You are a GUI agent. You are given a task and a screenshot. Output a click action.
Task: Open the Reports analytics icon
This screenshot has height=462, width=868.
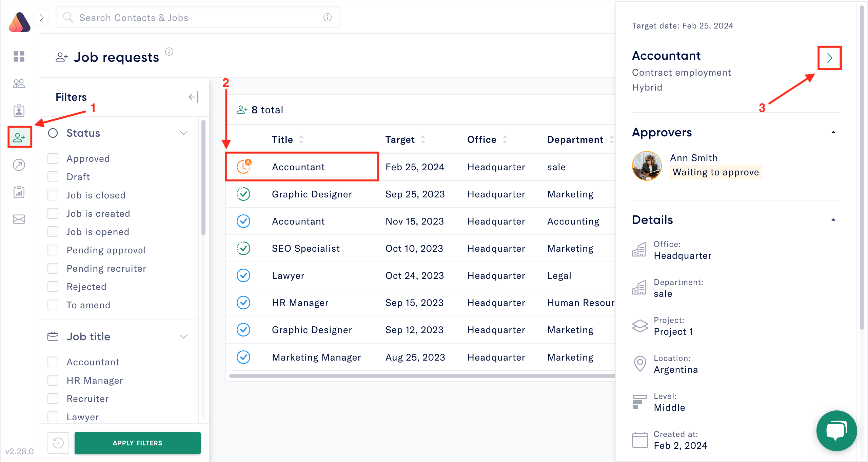[19, 192]
